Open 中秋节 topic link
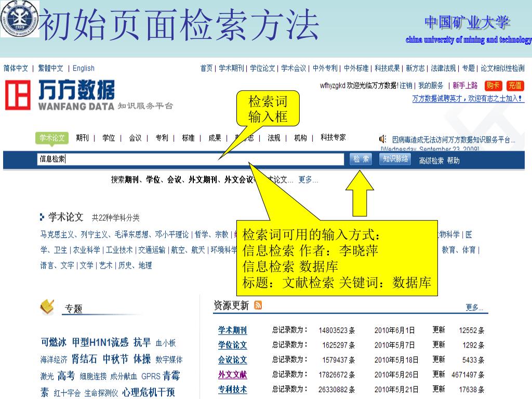Screen dimensions: 532x399 [115, 359]
